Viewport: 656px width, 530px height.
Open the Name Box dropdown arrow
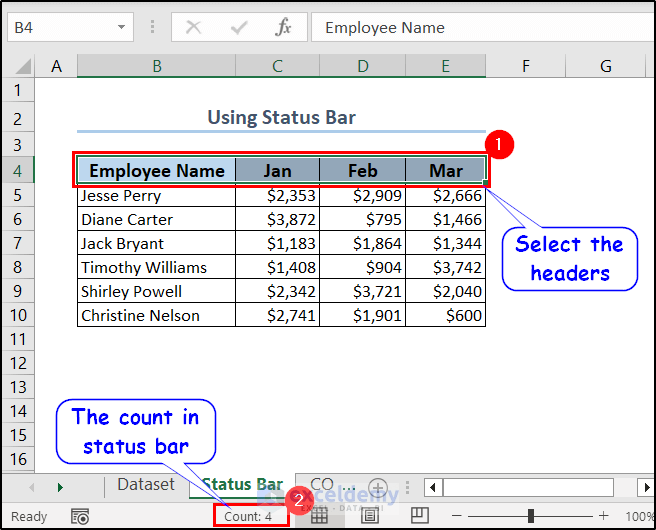[121, 27]
